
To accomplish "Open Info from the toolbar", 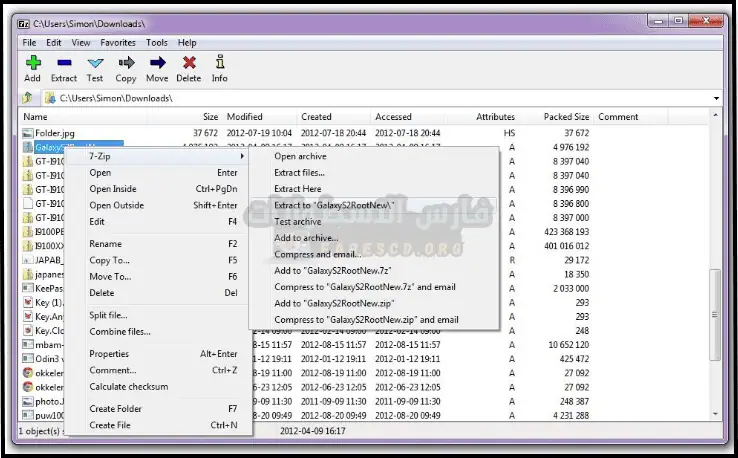I will pos(219,68).
